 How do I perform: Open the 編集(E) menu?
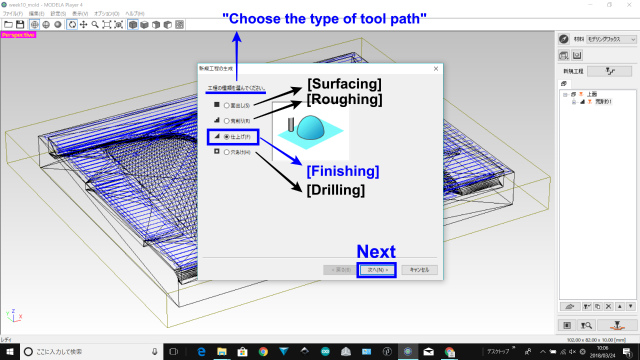(36, 13)
